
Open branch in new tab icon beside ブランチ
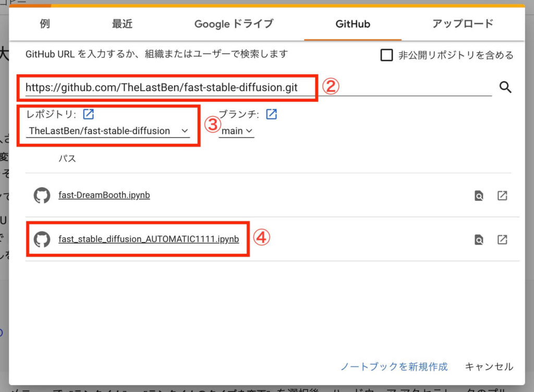(x=271, y=114)
